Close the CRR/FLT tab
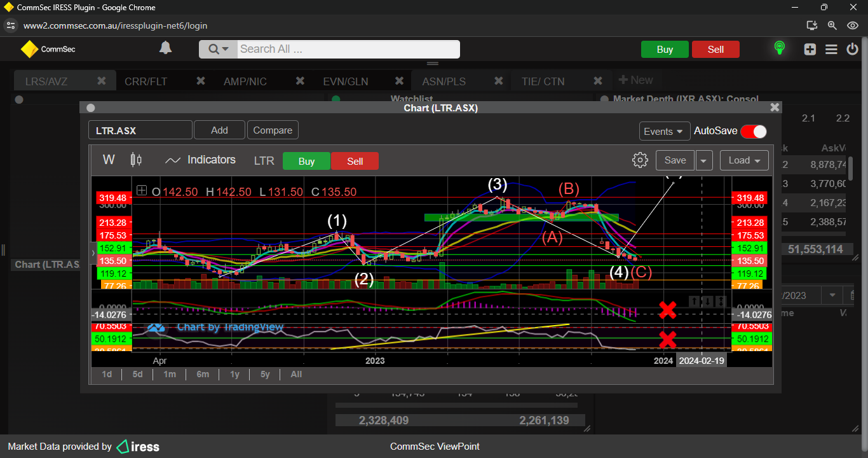This screenshot has width=868, height=458. (201, 81)
